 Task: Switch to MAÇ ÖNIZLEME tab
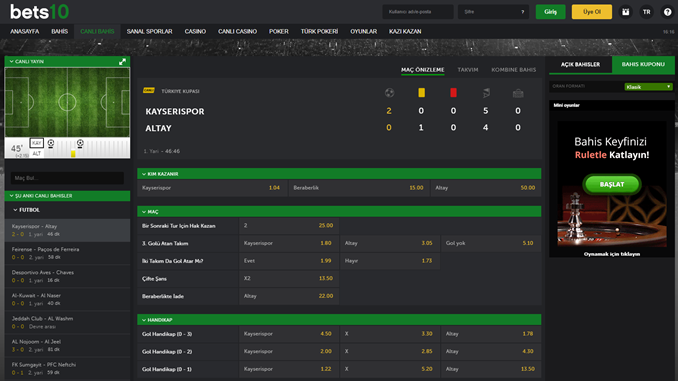point(422,70)
